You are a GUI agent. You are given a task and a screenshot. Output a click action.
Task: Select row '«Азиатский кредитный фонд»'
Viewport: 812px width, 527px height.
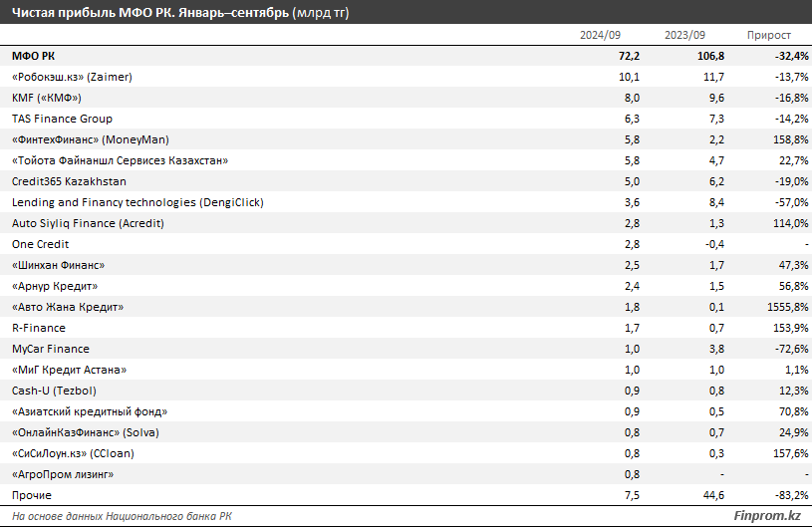tap(406, 411)
